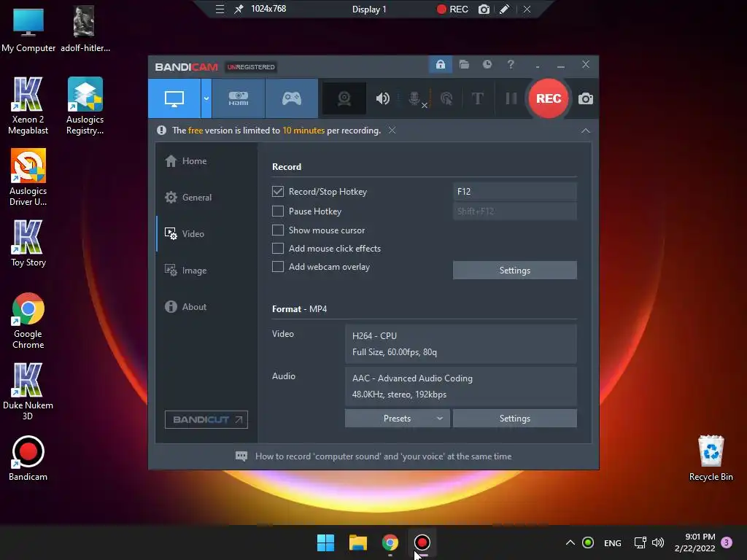Select Toy Story desktop shortcut
Viewport: 747px width, 560px height.
(x=28, y=244)
